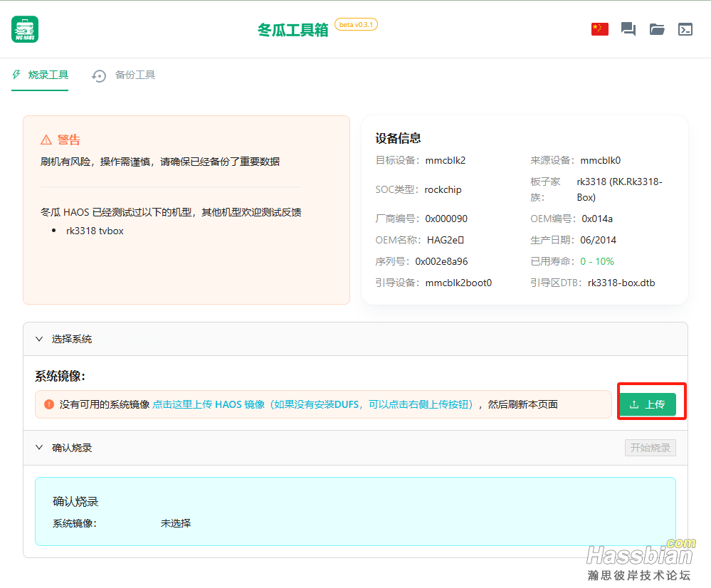Switch to the 备份工具 tab
The image size is (711, 588).
(x=123, y=75)
